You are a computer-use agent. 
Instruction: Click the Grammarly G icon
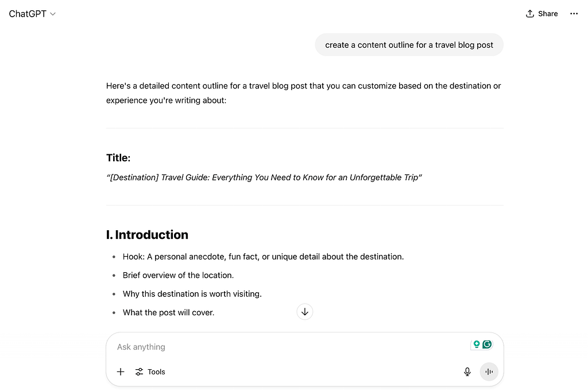[x=487, y=344]
